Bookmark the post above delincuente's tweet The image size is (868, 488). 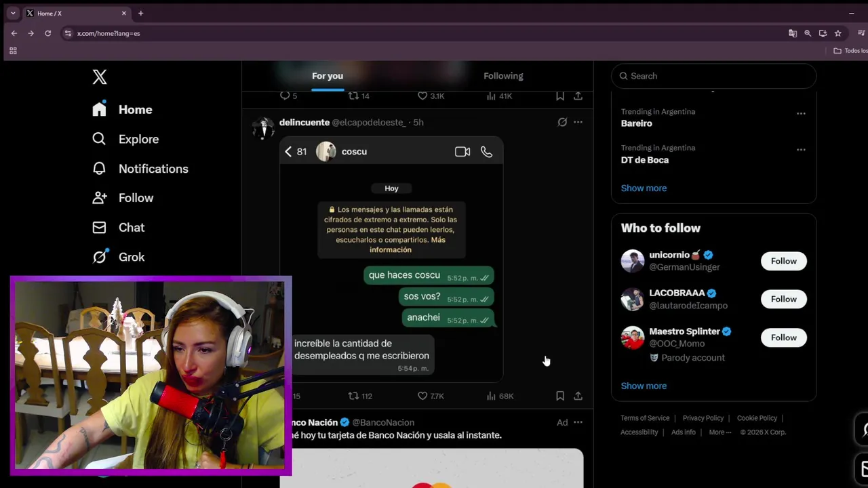[x=560, y=96]
